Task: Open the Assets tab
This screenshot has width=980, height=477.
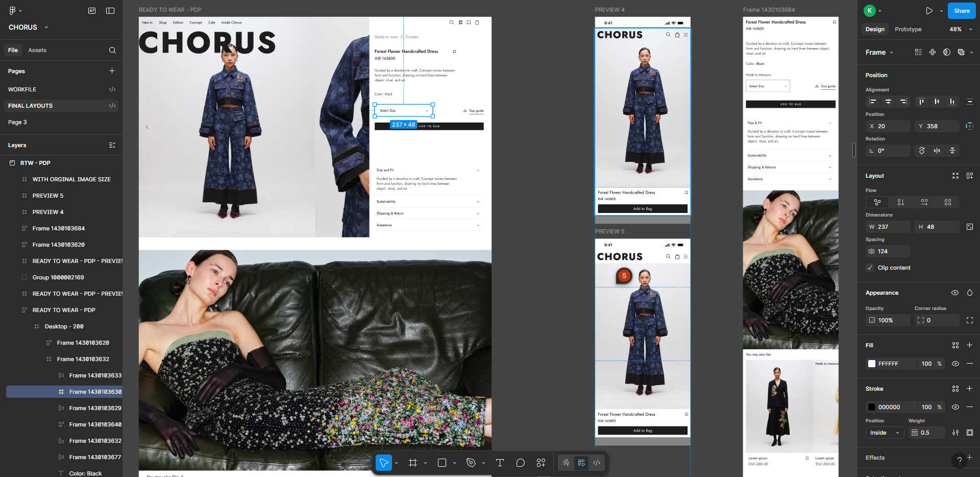Action: [x=37, y=50]
